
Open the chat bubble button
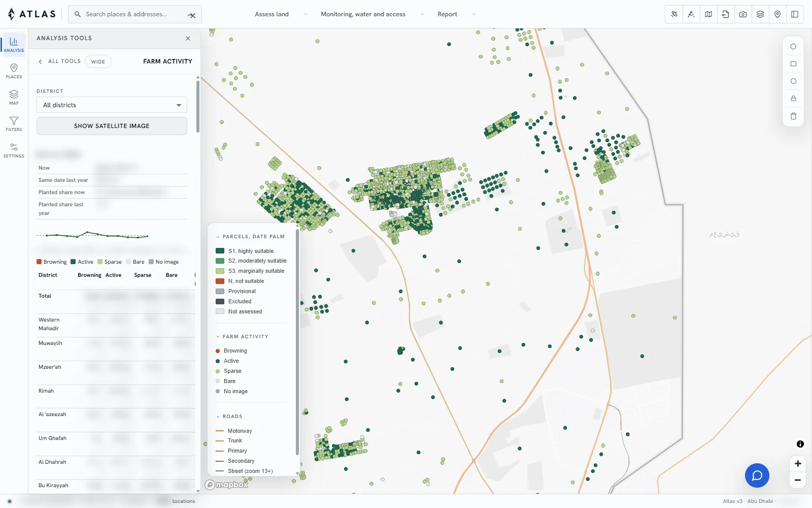(757, 475)
